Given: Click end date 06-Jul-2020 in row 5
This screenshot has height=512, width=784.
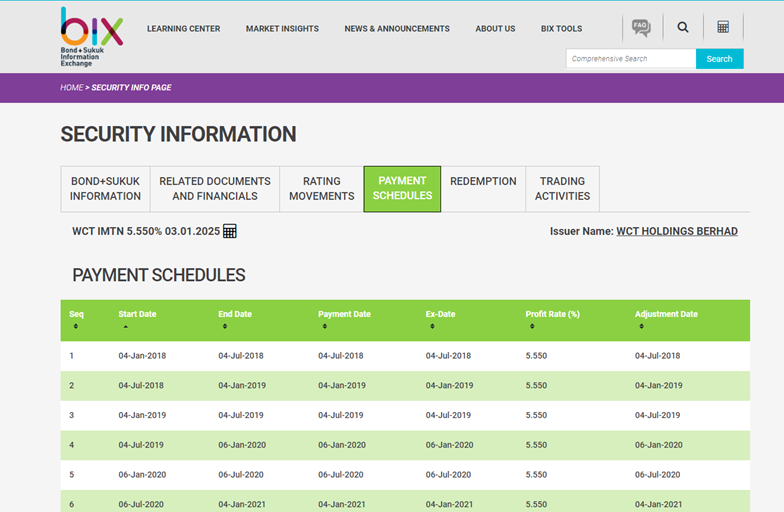Looking at the screenshot, I should point(241,474).
